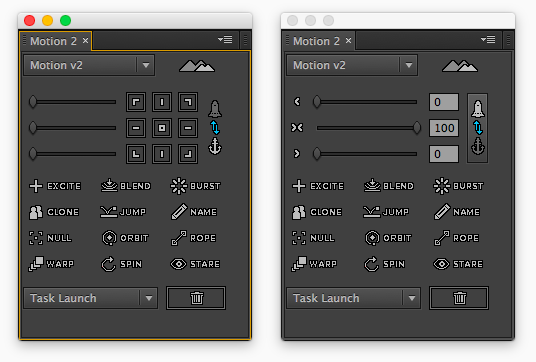This screenshot has height=362, width=536.
Task: Toggle the center anchor point square
Action: [162, 128]
